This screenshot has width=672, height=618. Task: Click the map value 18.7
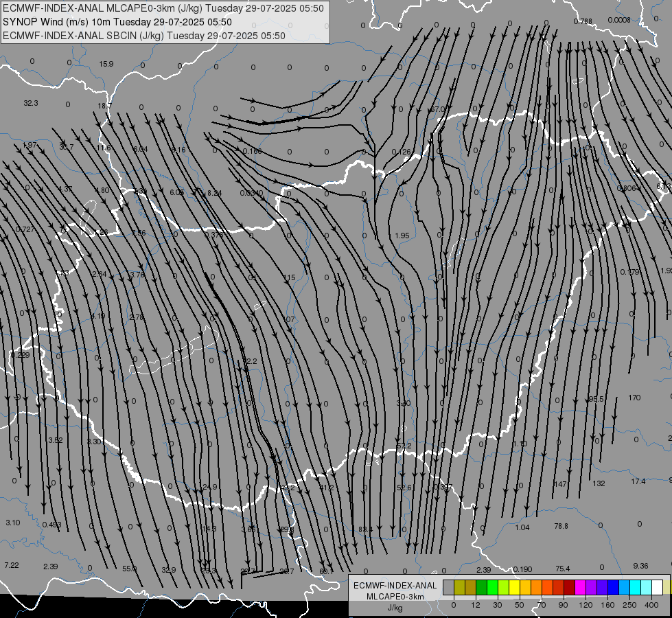[104, 106]
